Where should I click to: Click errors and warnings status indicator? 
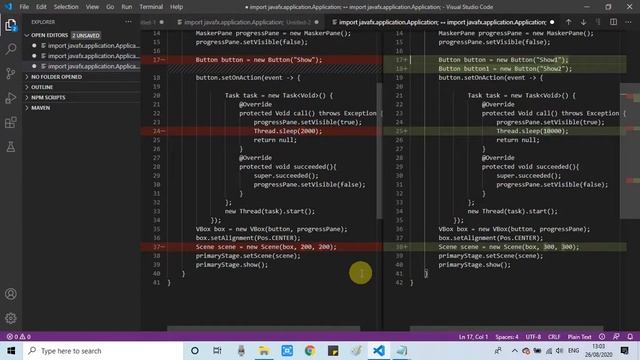click(x=19, y=337)
